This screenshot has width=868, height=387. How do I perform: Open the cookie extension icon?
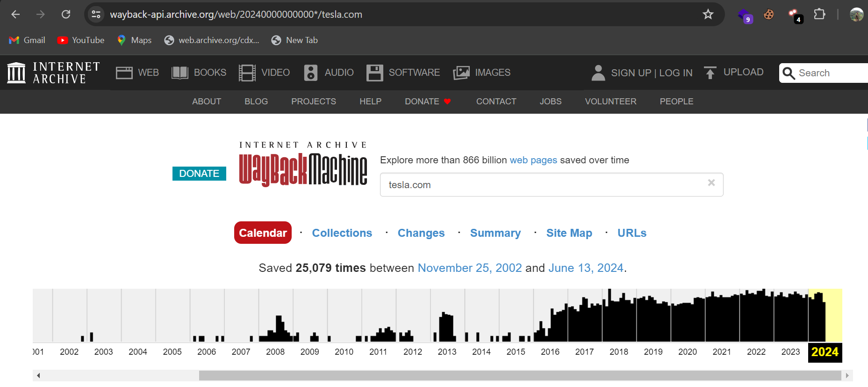(x=769, y=15)
